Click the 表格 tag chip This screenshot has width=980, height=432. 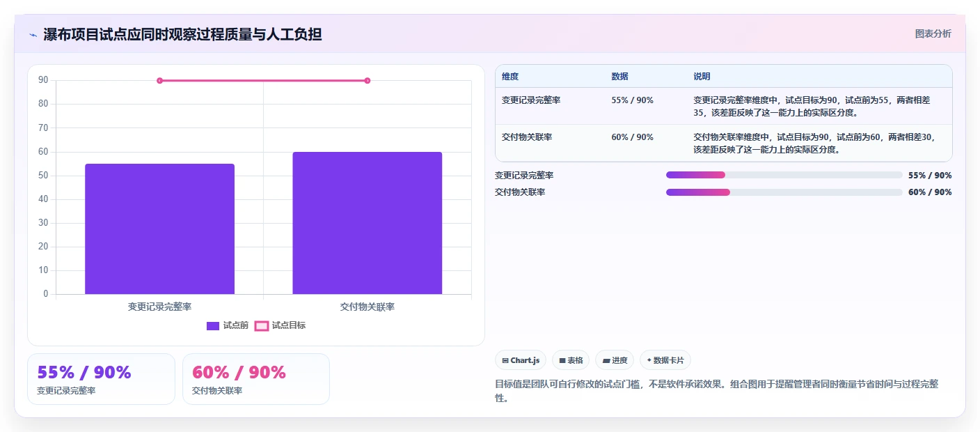click(x=571, y=360)
